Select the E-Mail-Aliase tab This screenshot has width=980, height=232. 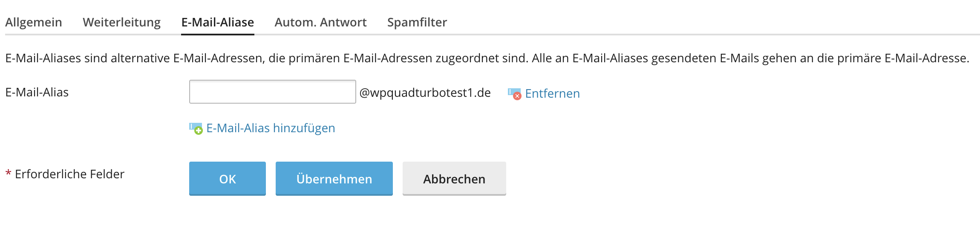coord(218,22)
